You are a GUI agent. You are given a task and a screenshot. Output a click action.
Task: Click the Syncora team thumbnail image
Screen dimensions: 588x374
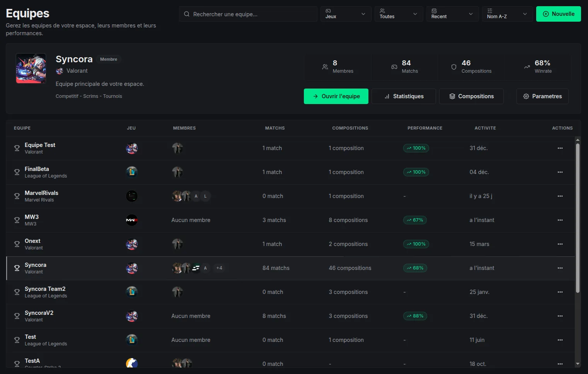coord(31,68)
